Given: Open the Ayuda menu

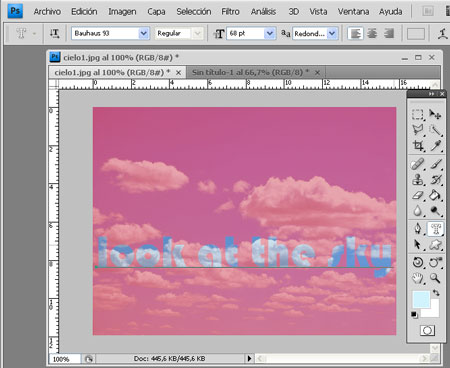Looking at the screenshot, I should (390, 12).
